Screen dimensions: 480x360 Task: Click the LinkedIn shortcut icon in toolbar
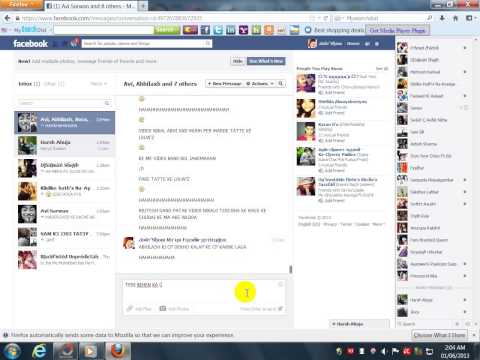(x=231, y=30)
